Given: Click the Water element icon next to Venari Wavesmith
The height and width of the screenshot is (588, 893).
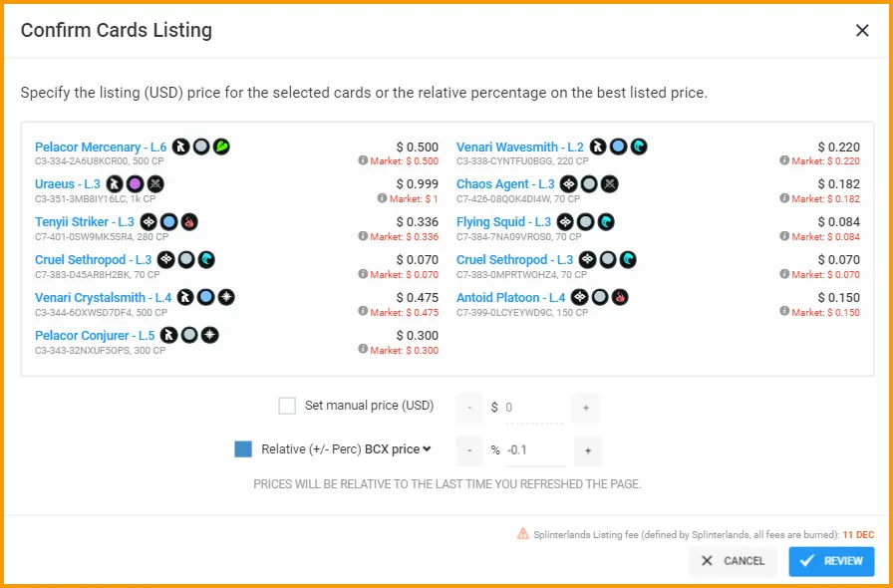Looking at the screenshot, I should [639, 147].
